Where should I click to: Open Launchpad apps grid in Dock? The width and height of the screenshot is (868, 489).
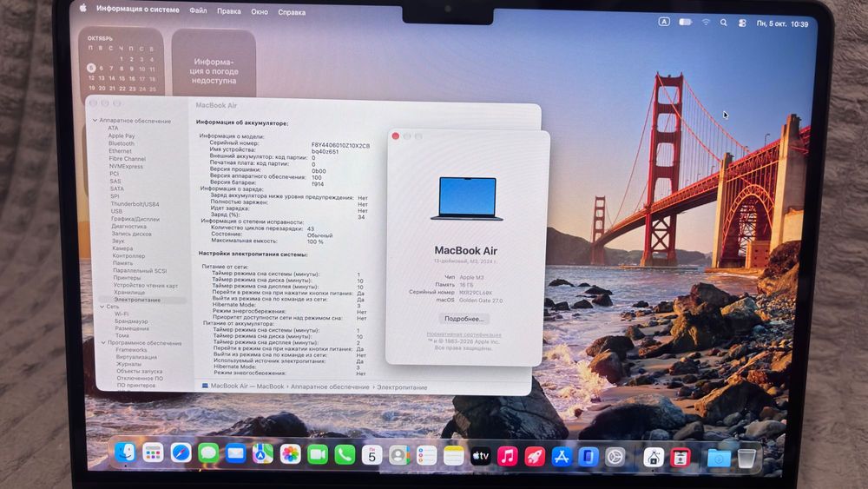153,453
